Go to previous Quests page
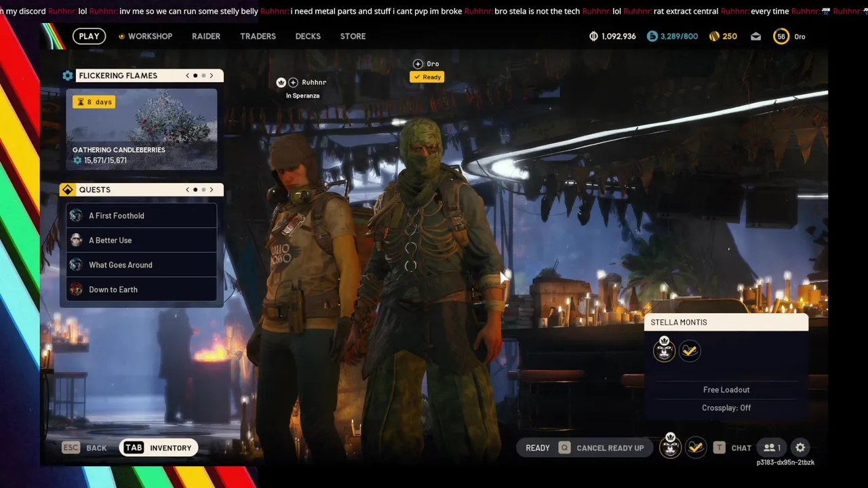This screenshot has height=488, width=868. [x=188, y=190]
